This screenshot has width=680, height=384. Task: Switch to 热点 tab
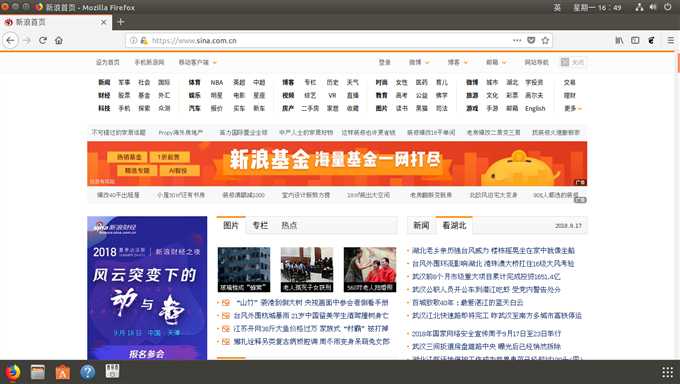[x=289, y=225]
